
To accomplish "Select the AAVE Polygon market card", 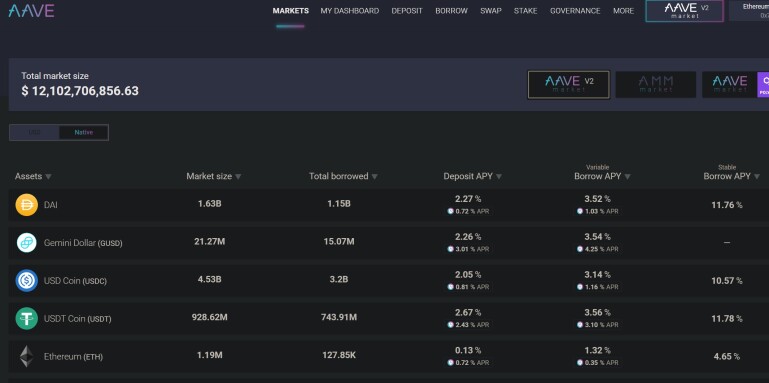I will tap(735, 84).
